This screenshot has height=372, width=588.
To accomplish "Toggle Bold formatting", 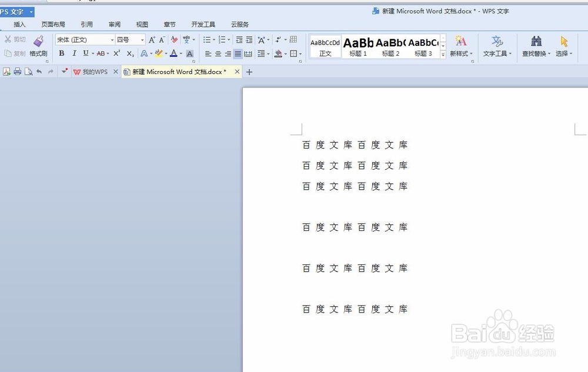I will pyautogui.click(x=62, y=53).
